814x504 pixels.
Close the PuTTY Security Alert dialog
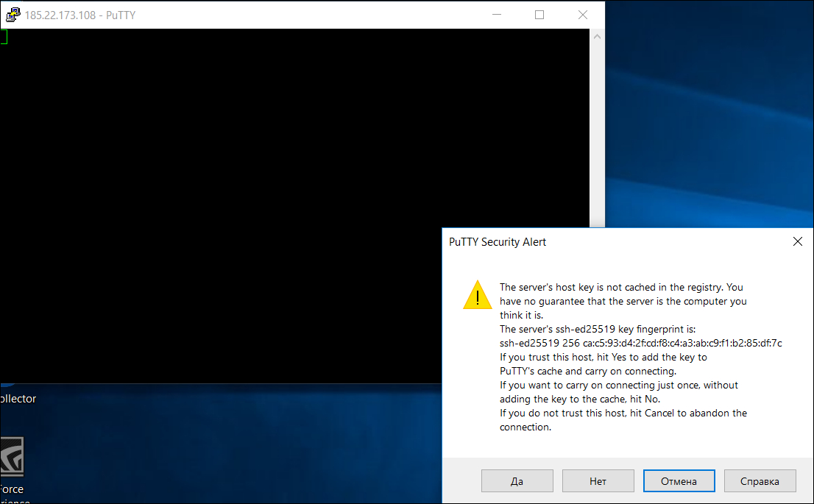(797, 241)
